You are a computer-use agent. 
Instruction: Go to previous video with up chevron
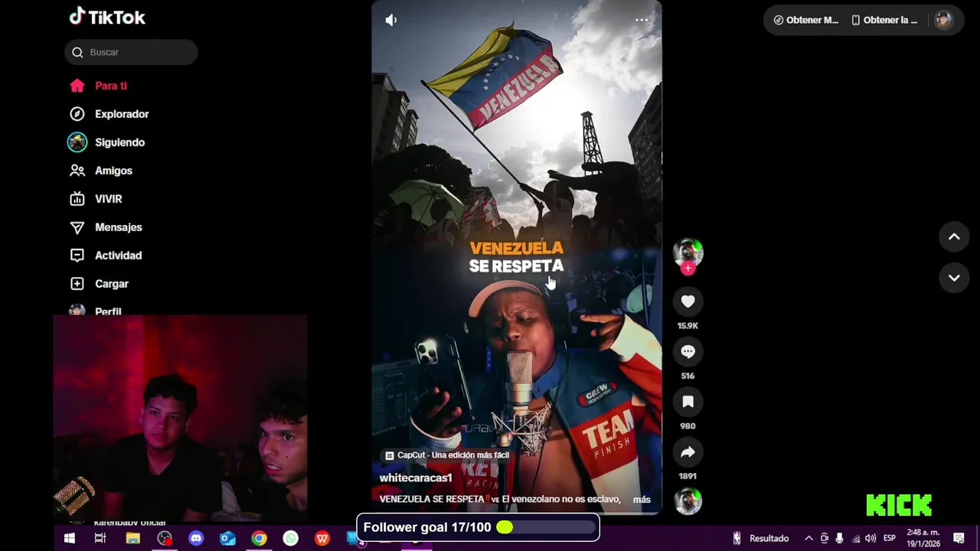pyautogui.click(x=954, y=237)
